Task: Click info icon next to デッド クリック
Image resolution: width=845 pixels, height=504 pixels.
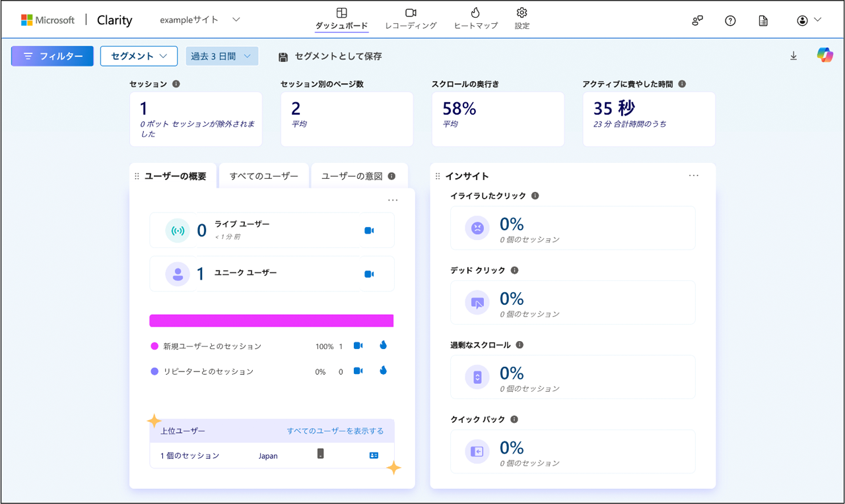Action: (514, 270)
